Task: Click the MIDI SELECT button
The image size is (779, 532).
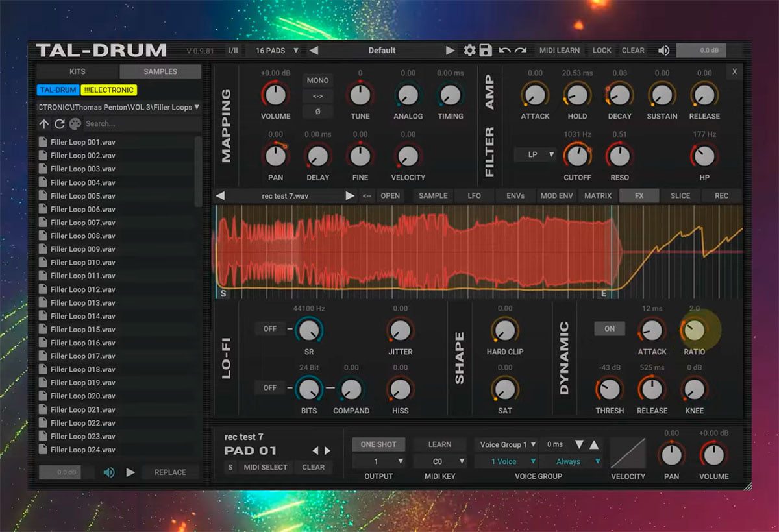Action: click(x=265, y=467)
